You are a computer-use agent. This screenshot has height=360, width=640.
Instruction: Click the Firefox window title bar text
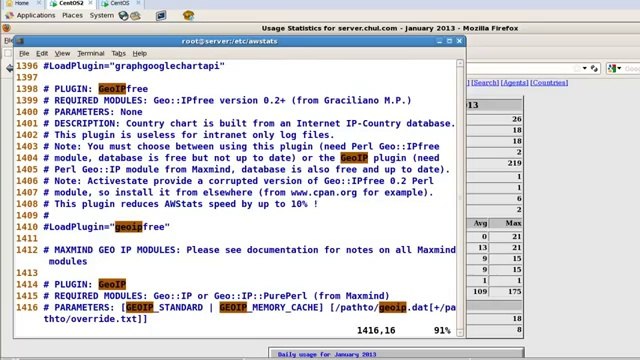390,29
